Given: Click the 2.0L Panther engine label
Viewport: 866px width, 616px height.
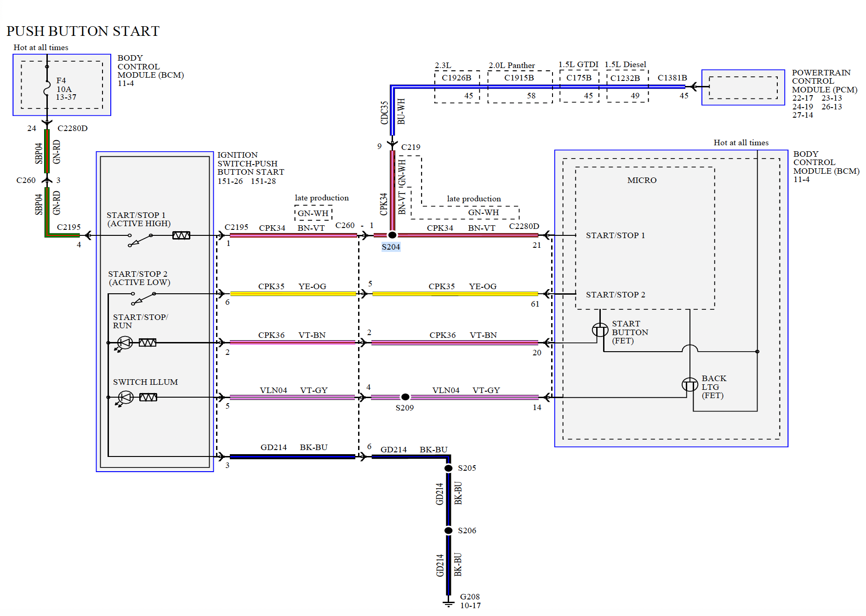Looking at the screenshot, I should click(512, 65).
